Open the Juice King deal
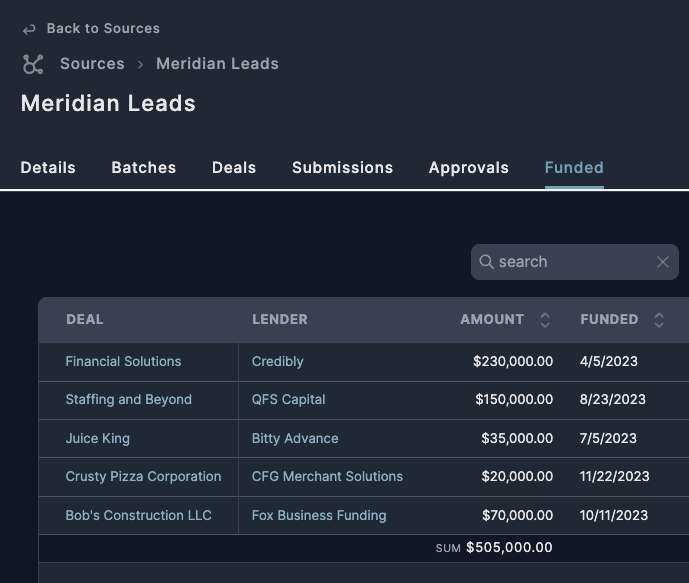 (97, 438)
